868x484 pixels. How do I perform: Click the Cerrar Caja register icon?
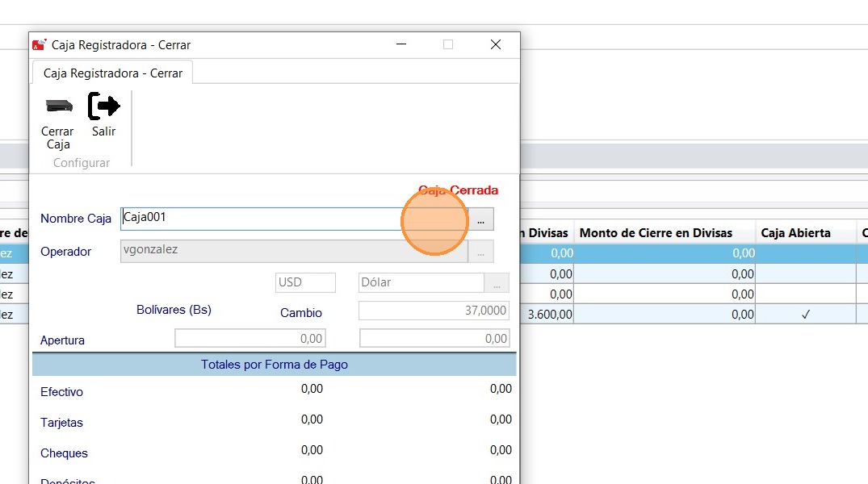(59, 105)
